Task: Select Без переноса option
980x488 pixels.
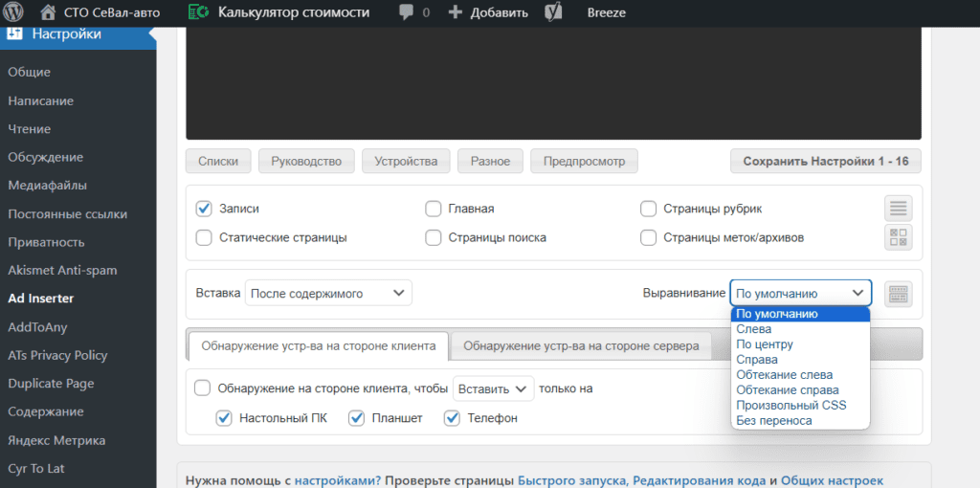Action: coord(800,420)
